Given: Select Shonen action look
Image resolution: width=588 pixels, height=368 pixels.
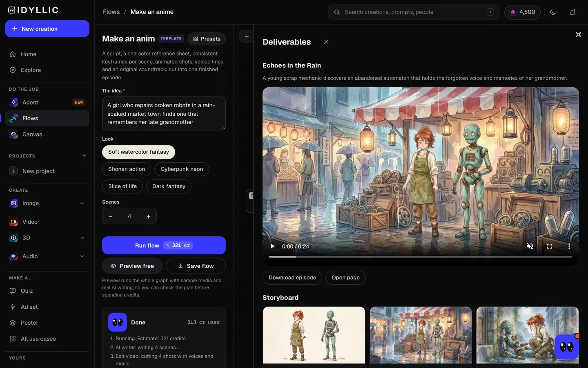Looking at the screenshot, I should [127, 169].
